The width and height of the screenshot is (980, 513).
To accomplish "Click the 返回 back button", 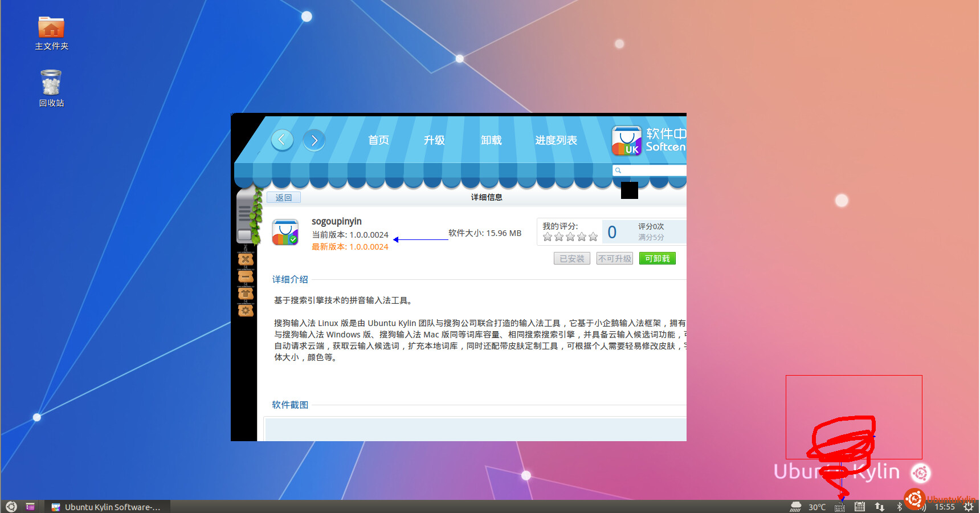I will click(284, 198).
